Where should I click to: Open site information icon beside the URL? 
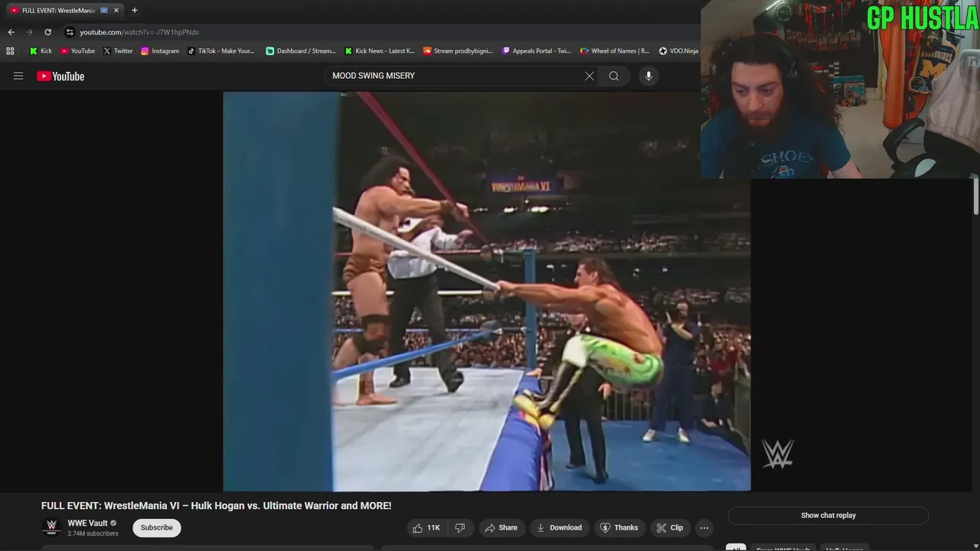(x=70, y=32)
